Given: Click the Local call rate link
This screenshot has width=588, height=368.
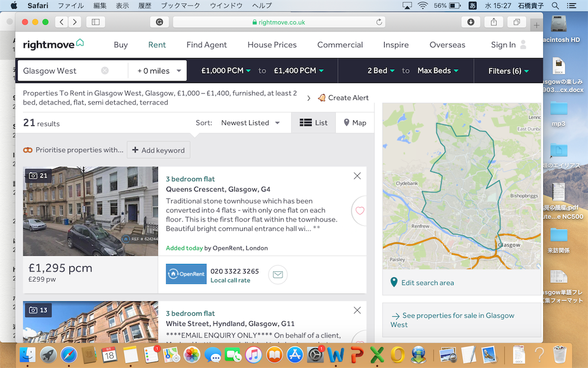Looking at the screenshot, I should click(230, 281).
